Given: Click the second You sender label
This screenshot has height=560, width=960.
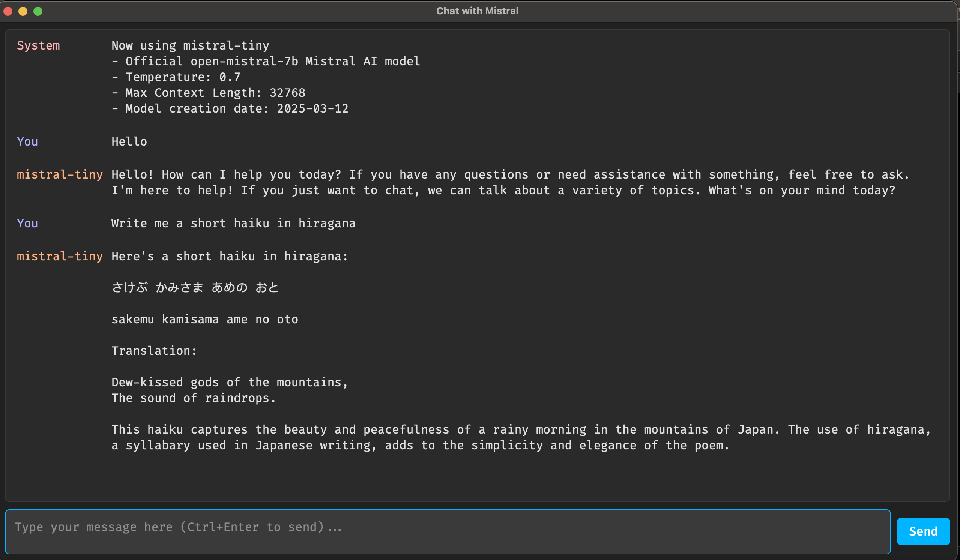Looking at the screenshot, I should 27,223.
